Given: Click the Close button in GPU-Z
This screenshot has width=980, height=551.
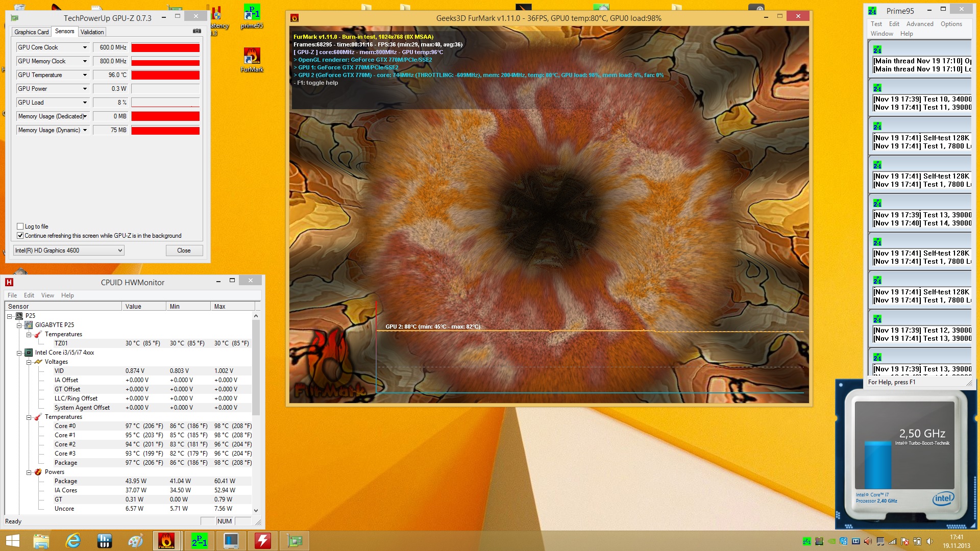Looking at the screenshot, I should pyautogui.click(x=184, y=251).
